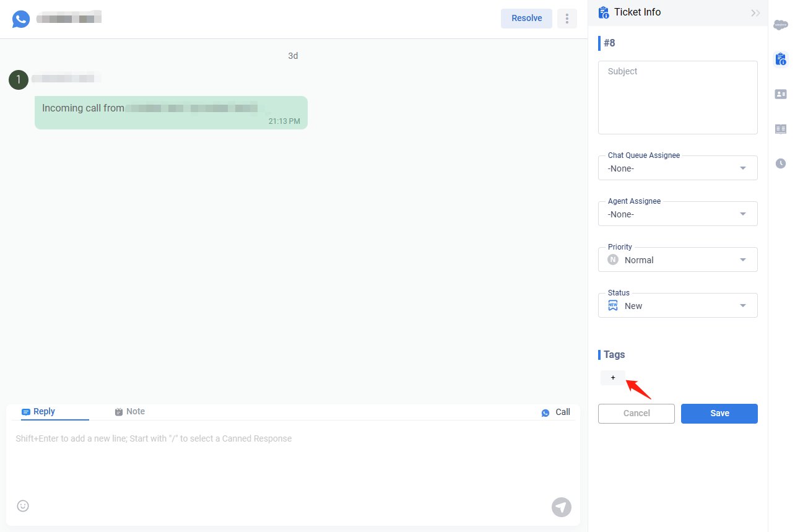795x532 pixels.
Task: Open the knowledge base book icon
Action: coord(781,129)
